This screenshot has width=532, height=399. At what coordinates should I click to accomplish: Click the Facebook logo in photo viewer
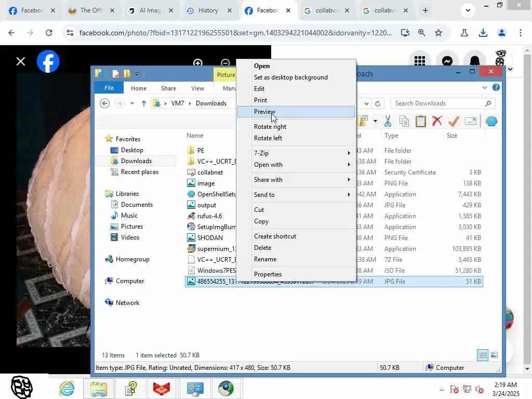pos(48,61)
